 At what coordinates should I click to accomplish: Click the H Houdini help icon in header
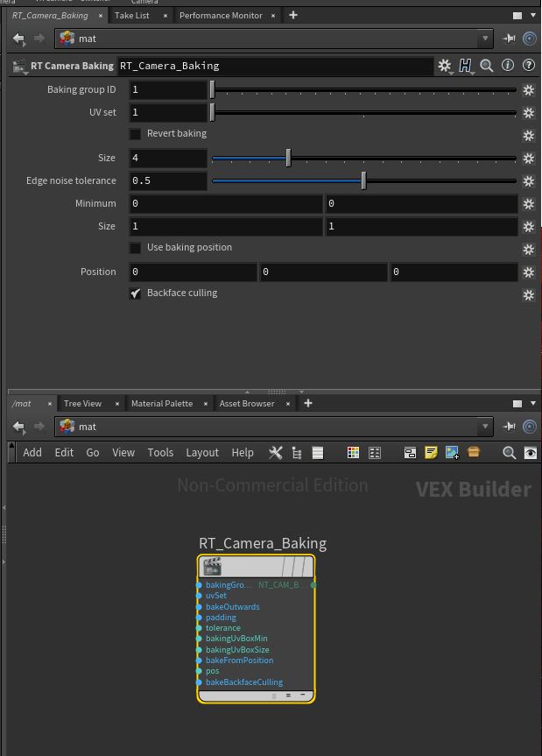(466, 66)
